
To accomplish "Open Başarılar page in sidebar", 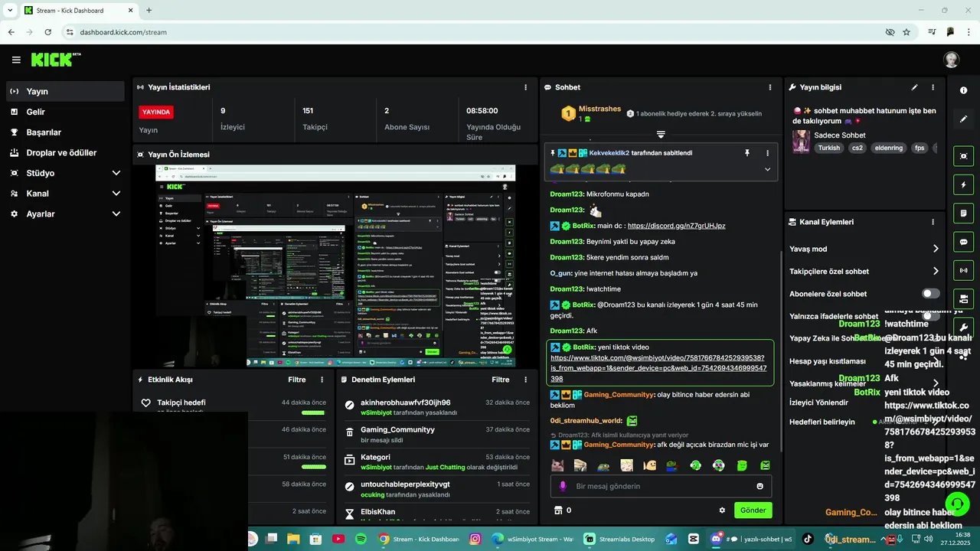I will coord(65,132).
